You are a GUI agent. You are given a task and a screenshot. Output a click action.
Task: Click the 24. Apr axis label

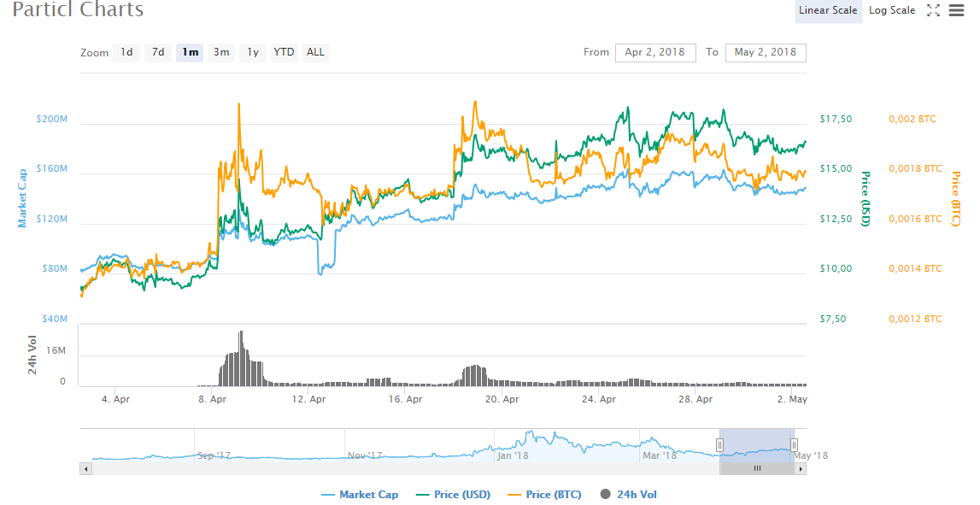tap(599, 399)
